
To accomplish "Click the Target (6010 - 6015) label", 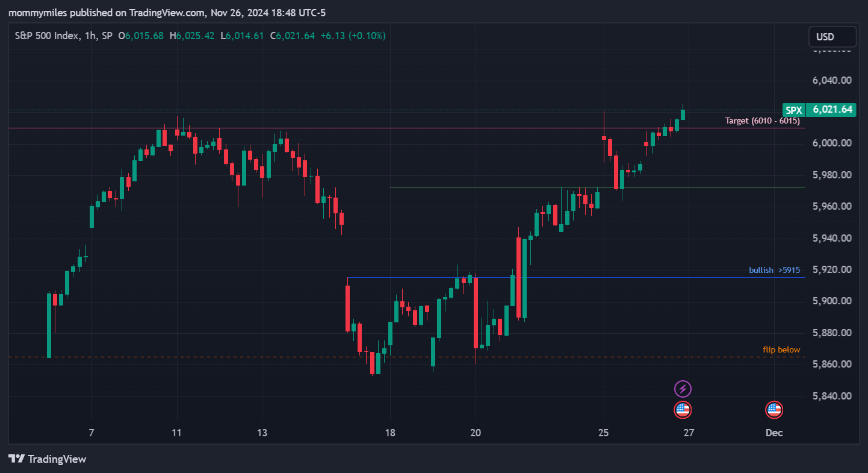I will (x=762, y=121).
